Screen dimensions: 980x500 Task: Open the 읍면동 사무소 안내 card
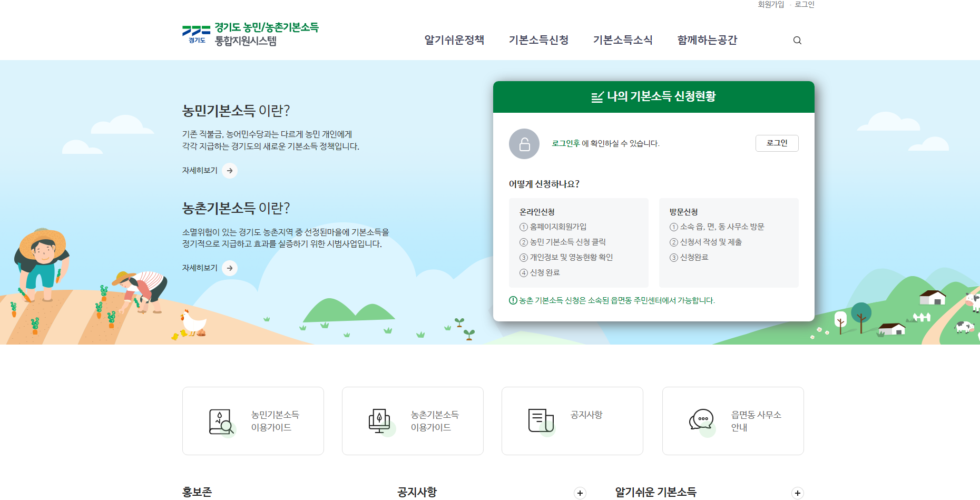(733, 421)
